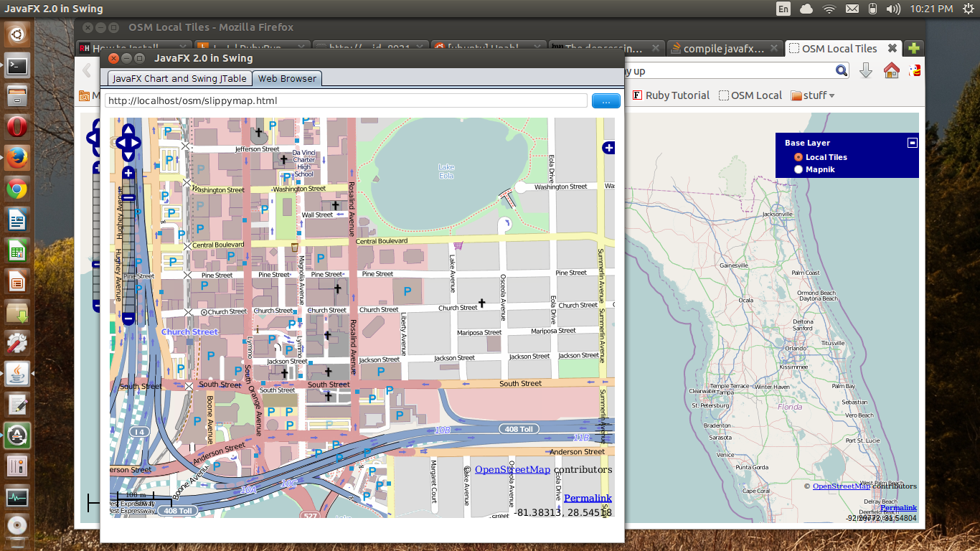The height and width of the screenshot is (551, 980).
Task: Switch to the Java app launcher icon
Action: pos(17,374)
